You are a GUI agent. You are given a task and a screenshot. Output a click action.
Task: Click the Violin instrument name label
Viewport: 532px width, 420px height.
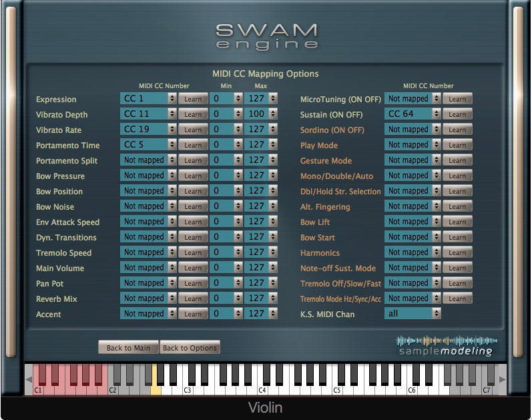[x=265, y=407]
